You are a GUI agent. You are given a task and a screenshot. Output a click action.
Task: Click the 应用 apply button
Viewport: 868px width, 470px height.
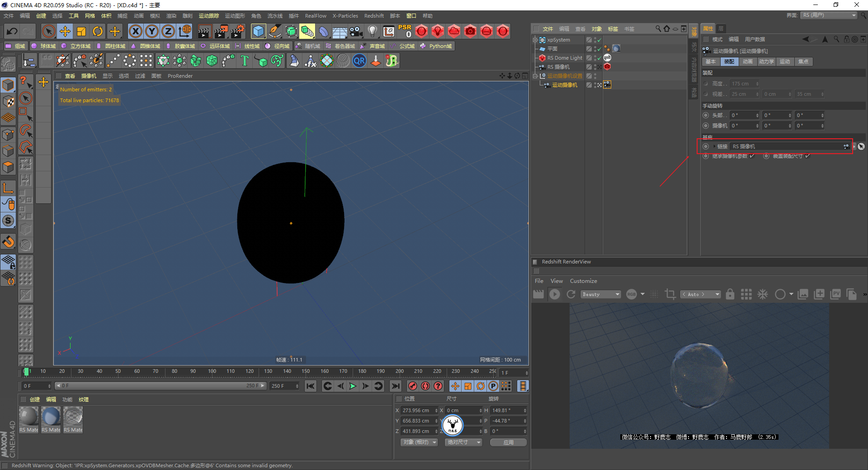[x=508, y=442]
